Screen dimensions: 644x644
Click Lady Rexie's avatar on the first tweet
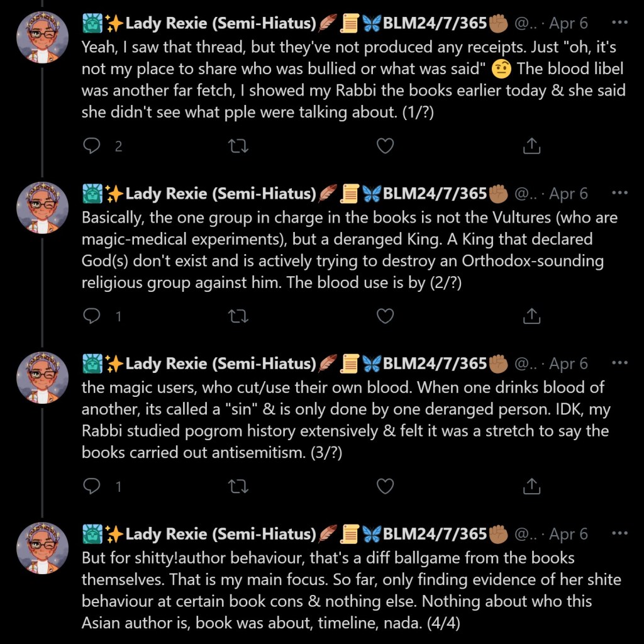click(x=42, y=36)
